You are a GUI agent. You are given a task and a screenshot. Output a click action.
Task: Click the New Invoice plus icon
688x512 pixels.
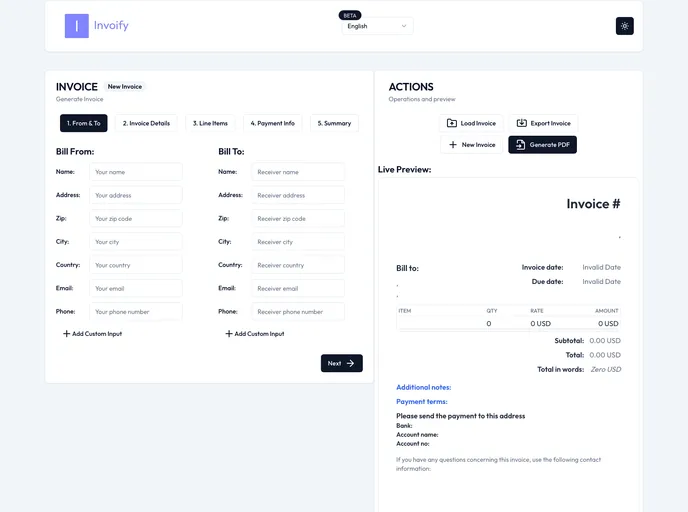pos(453,145)
